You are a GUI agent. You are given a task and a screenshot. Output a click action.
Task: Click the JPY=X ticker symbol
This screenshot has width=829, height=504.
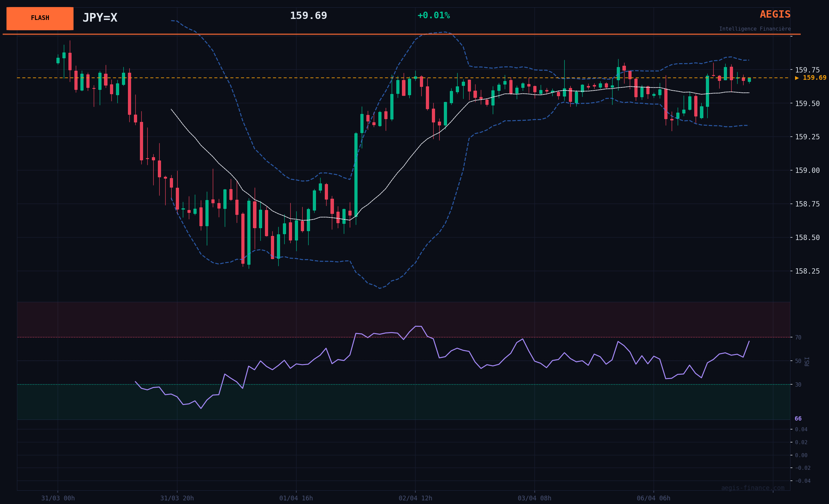tap(100, 18)
